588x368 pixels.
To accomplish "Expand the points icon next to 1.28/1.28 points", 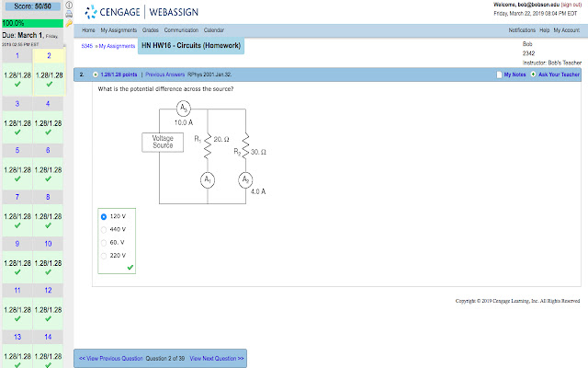I will (96, 75).
